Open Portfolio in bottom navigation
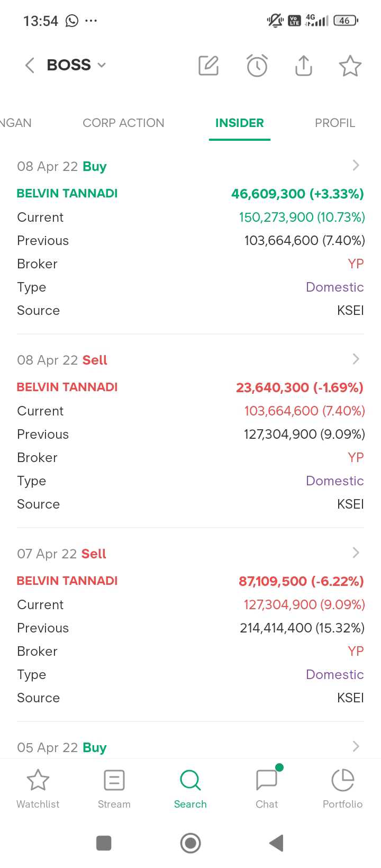 click(x=342, y=789)
